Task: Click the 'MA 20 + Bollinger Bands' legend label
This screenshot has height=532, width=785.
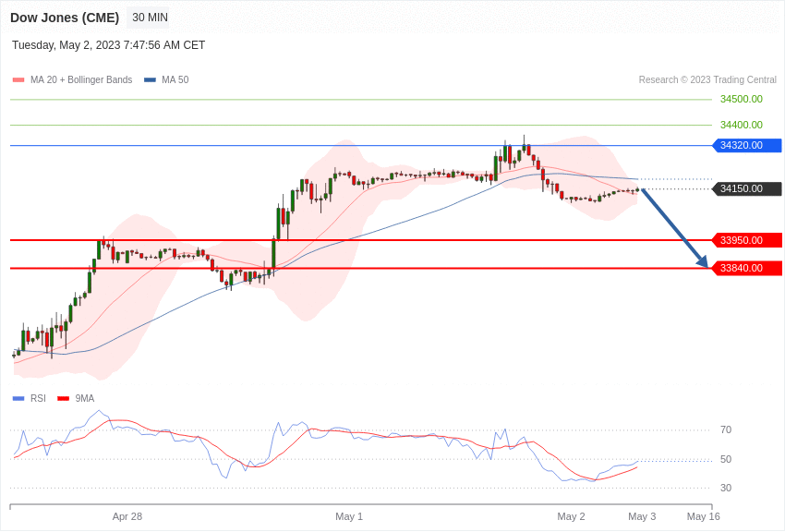Action: 81,80
